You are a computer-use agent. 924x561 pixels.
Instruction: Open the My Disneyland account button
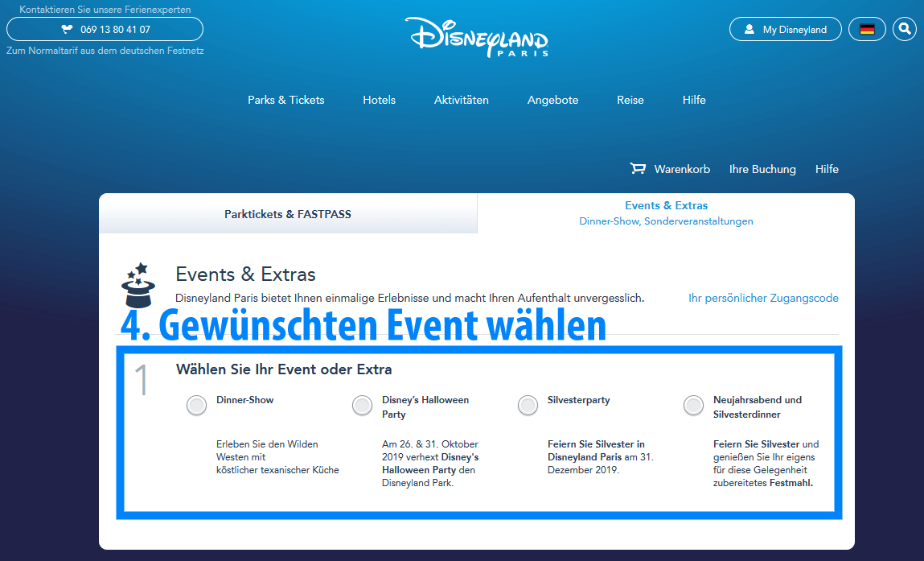tap(786, 29)
